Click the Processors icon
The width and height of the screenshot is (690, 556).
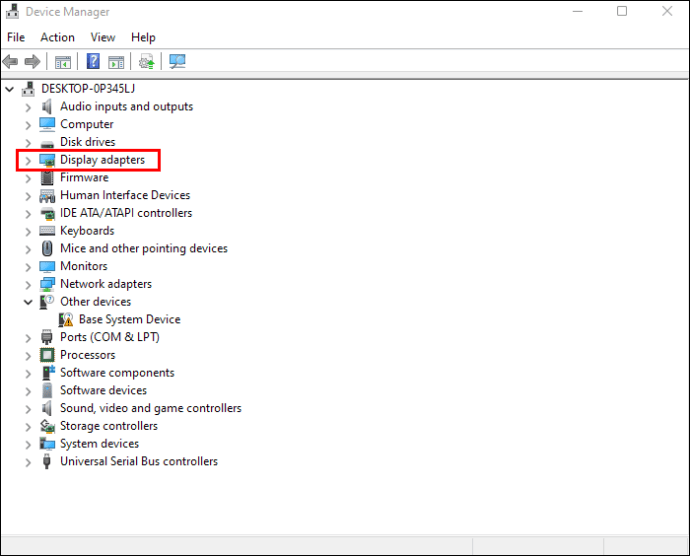[x=47, y=355]
